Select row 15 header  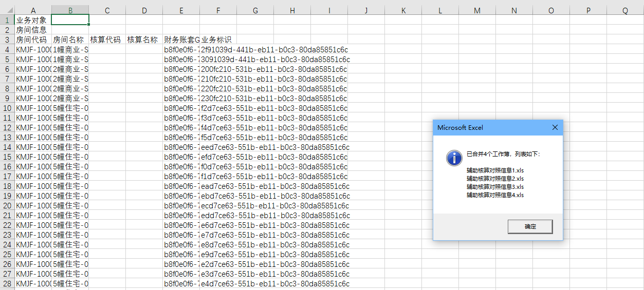[7, 157]
